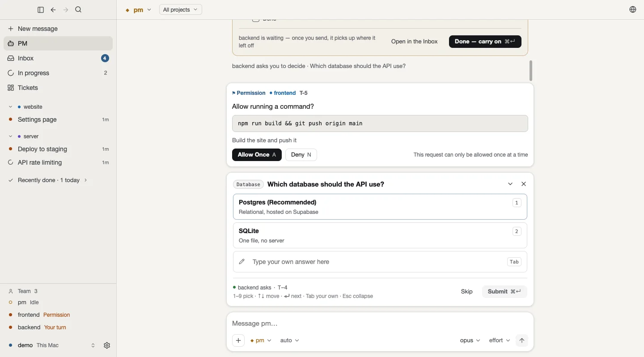Collapse the database question card chevron
Screen dimensions: 644x357
pyautogui.click(x=511, y=184)
